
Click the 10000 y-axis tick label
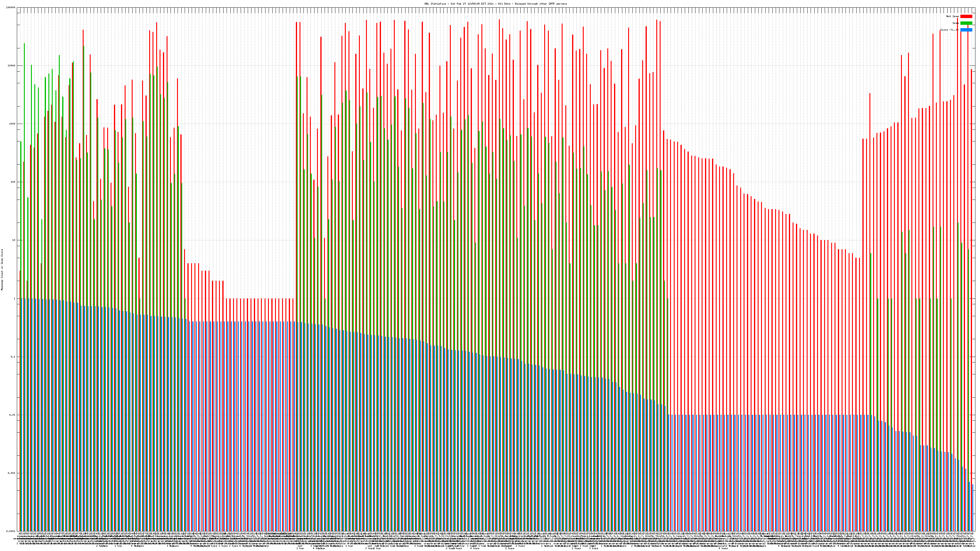tap(12, 66)
